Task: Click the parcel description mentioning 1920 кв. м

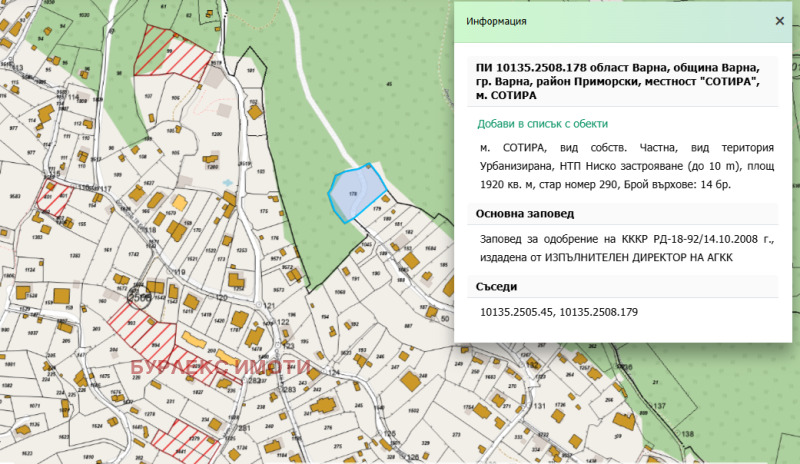Action: pyautogui.click(x=627, y=166)
